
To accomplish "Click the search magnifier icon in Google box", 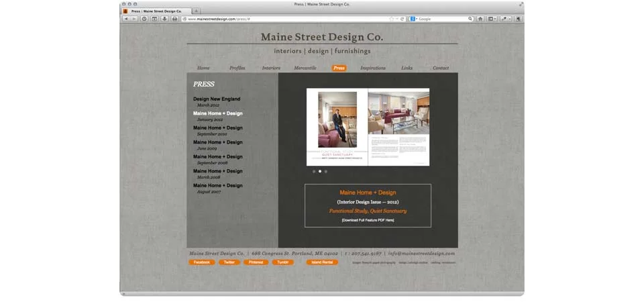I will tap(470, 19).
